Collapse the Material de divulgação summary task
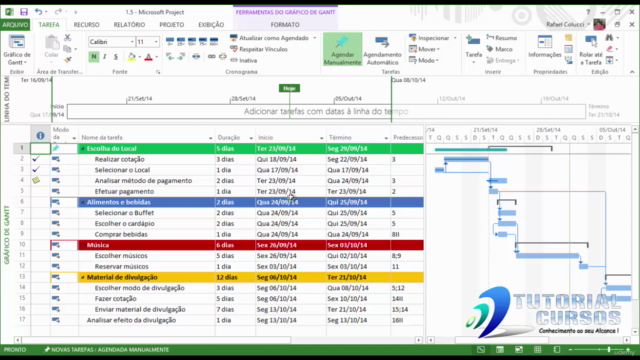Screen dimensions: 640x360 pos(82,278)
